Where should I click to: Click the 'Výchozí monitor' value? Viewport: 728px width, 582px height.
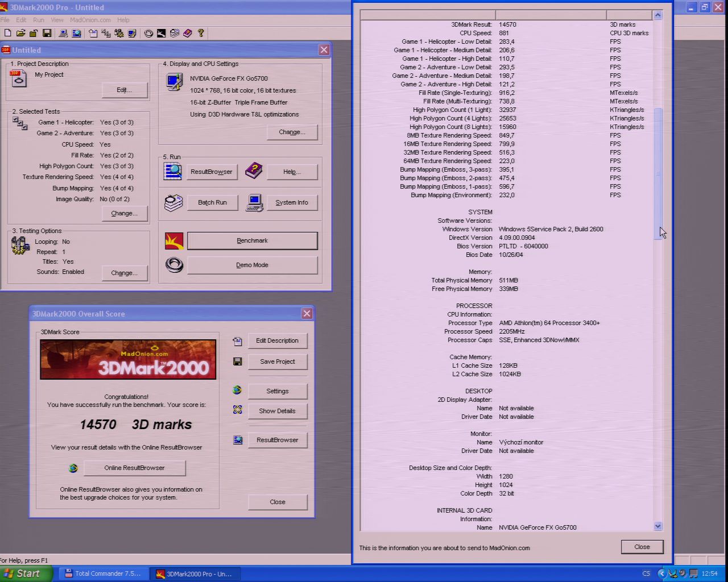[x=521, y=442]
